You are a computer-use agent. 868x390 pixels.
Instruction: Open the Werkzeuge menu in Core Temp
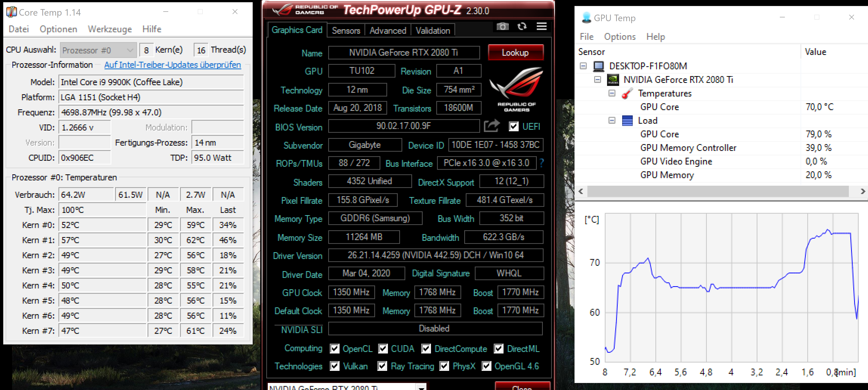(110, 29)
